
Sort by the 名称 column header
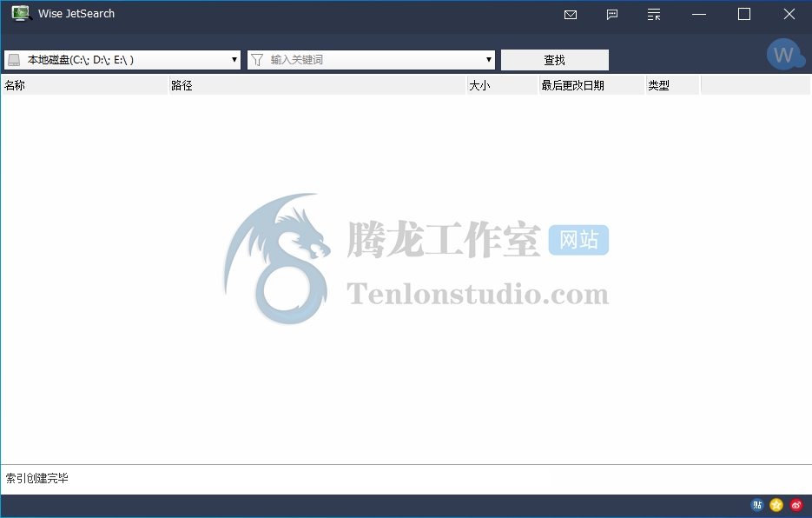point(85,85)
